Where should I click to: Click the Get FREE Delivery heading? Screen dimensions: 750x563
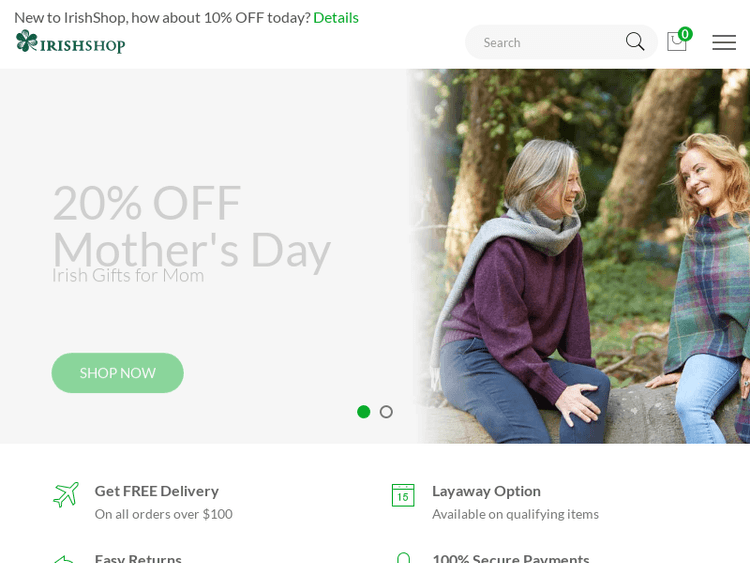click(x=157, y=490)
